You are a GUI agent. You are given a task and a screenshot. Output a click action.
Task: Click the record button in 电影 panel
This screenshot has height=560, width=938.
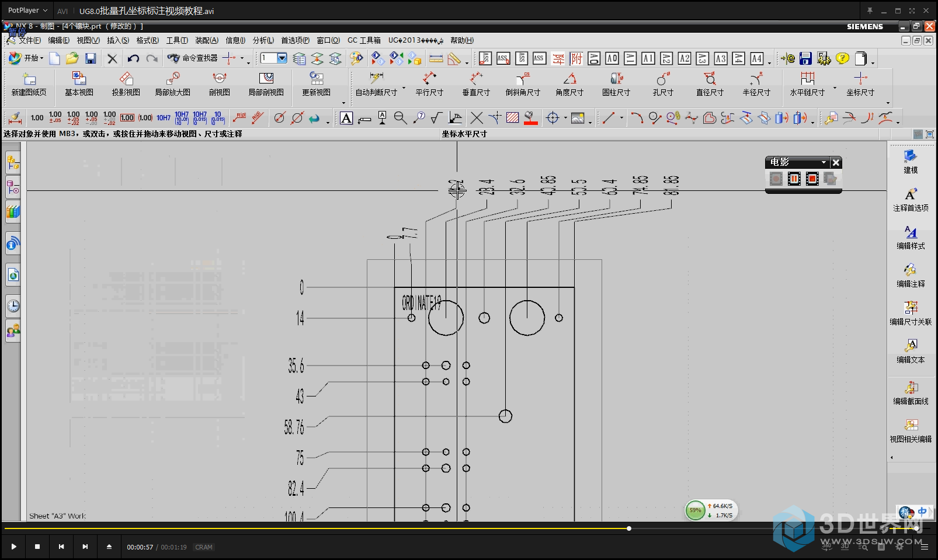(776, 179)
